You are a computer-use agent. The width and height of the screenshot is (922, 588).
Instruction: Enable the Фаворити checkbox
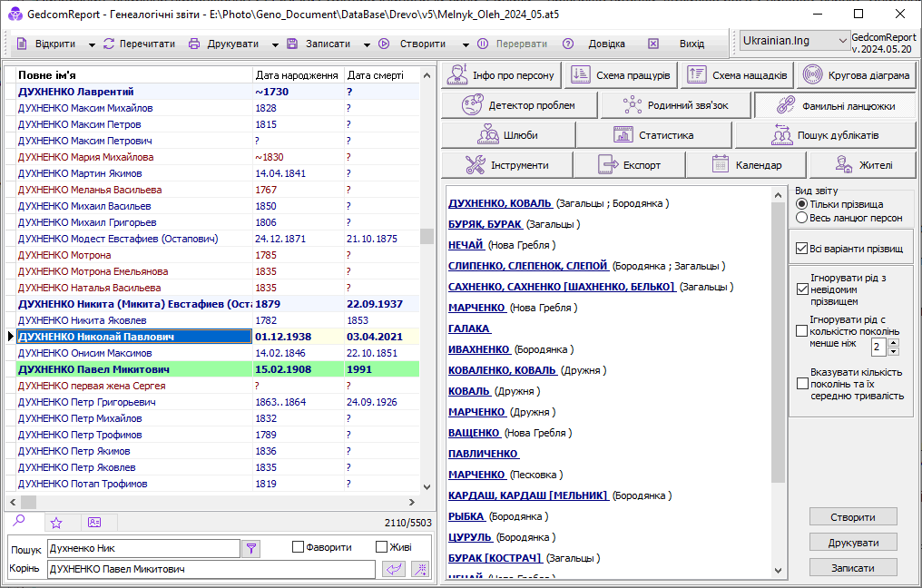(298, 547)
